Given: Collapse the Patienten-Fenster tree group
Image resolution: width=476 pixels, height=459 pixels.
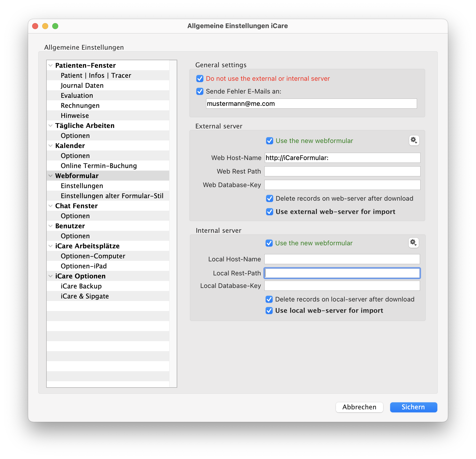Looking at the screenshot, I should tap(51, 65).
